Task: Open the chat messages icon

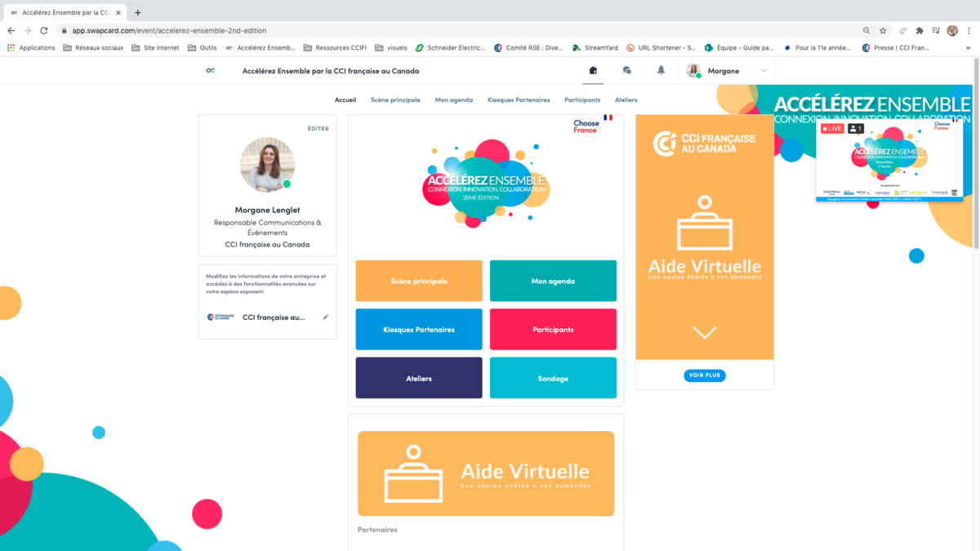Action: coord(626,71)
